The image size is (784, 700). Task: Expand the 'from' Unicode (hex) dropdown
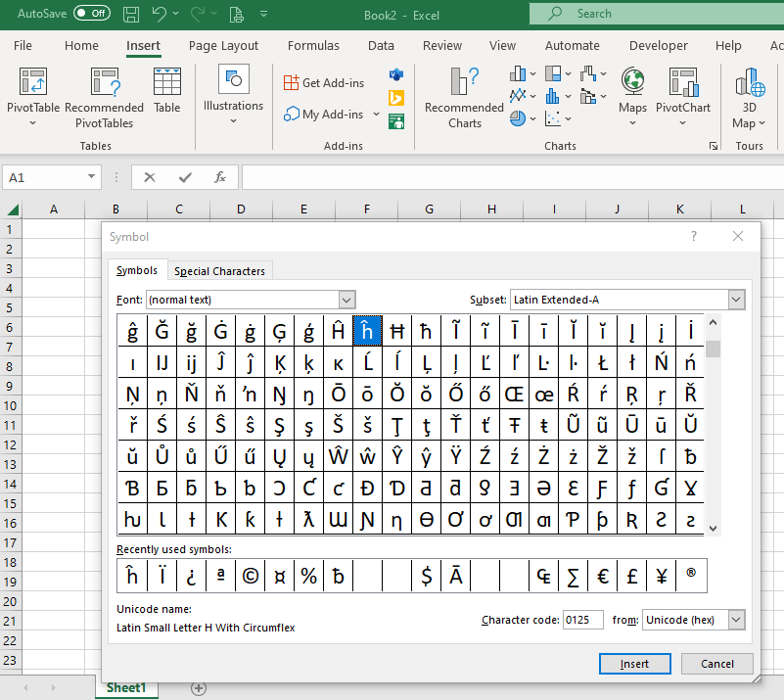click(736, 620)
